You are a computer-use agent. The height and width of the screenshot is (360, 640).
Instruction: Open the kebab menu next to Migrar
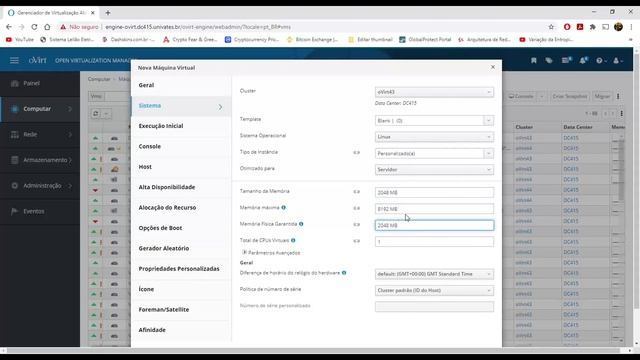[618, 96]
